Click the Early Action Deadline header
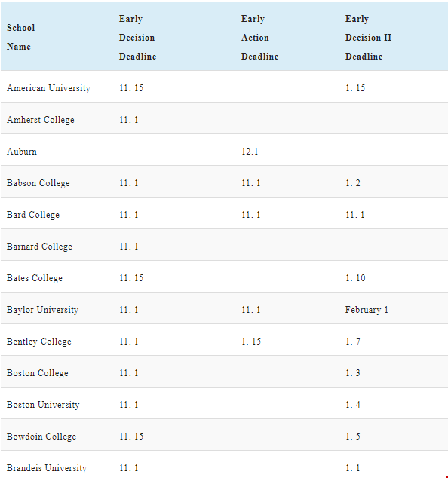448x478 pixels. point(260,38)
